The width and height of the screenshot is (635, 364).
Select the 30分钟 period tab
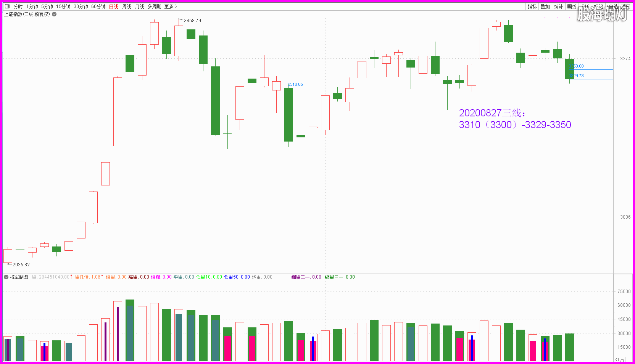point(81,6)
